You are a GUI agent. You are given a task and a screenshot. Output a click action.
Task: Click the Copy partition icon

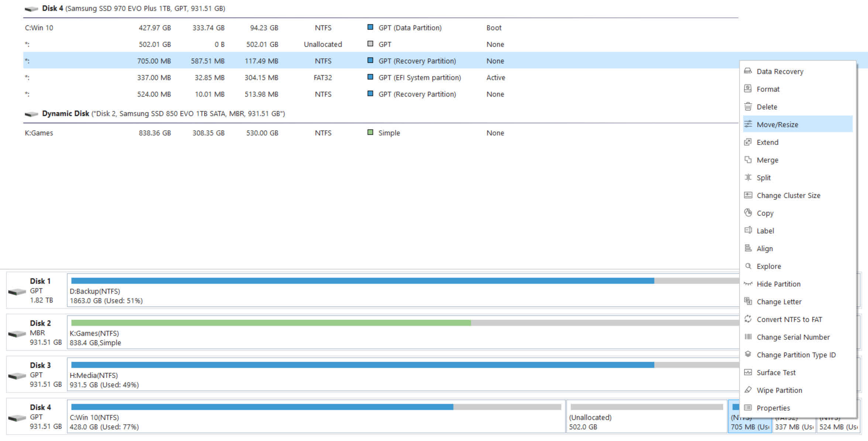point(748,213)
